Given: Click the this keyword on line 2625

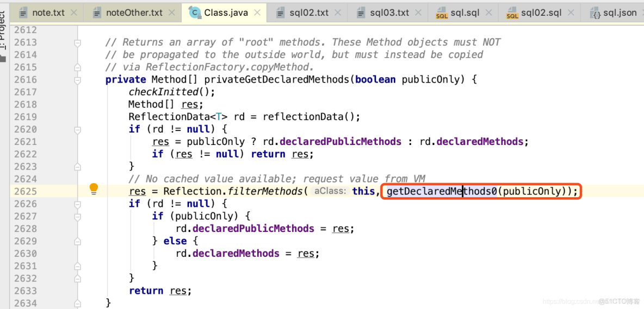Looking at the screenshot, I should [x=363, y=191].
